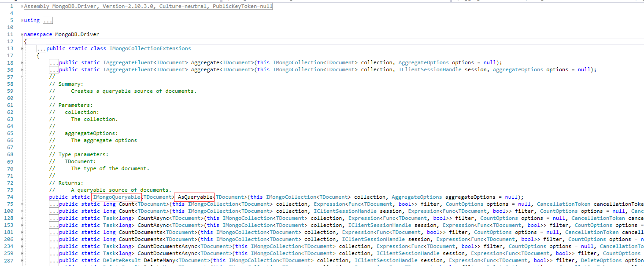Click the '...' box on line 259

54,253
